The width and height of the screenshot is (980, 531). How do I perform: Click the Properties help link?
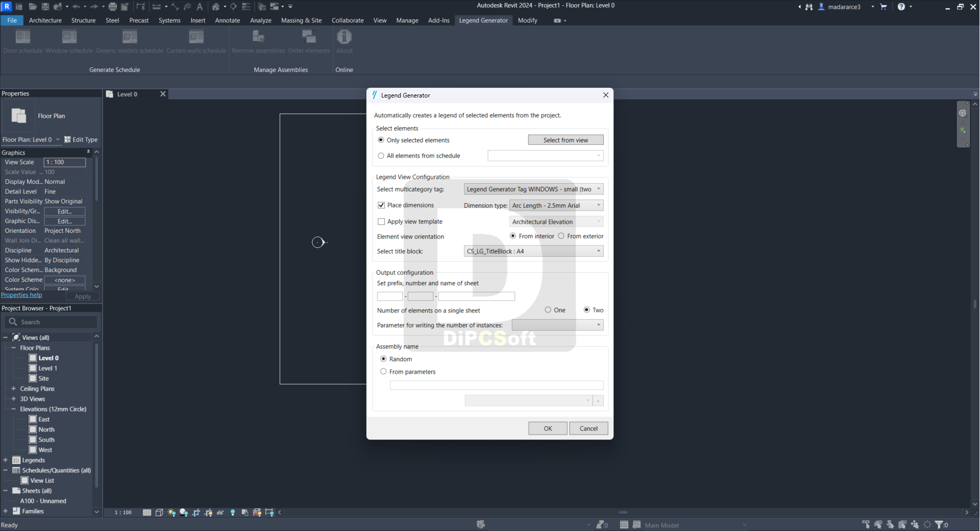click(x=21, y=295)
